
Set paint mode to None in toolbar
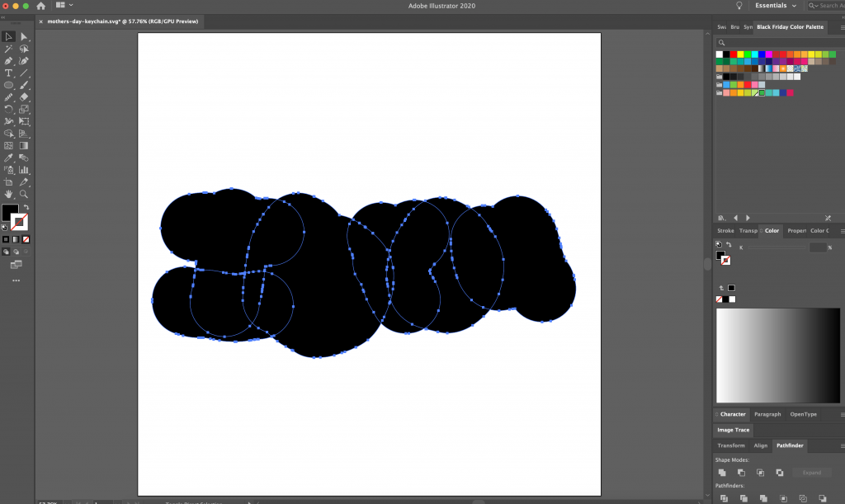26,239
